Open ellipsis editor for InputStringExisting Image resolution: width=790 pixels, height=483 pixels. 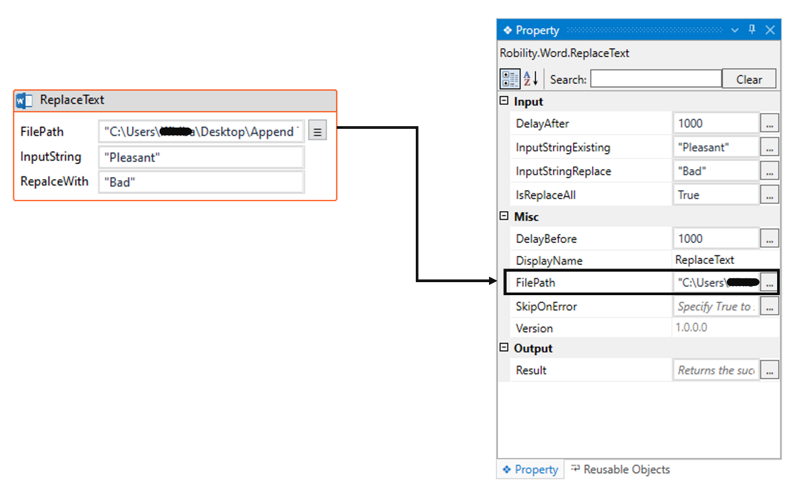(769, 148)
